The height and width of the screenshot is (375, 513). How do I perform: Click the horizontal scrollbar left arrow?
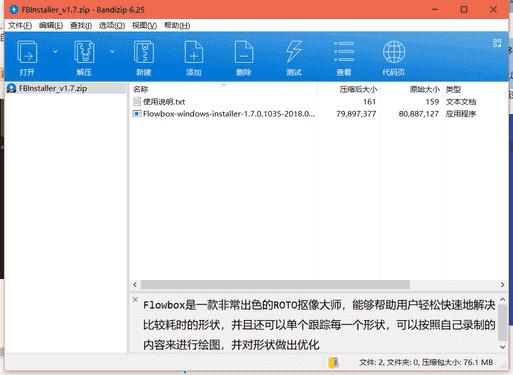coord(135,285)
